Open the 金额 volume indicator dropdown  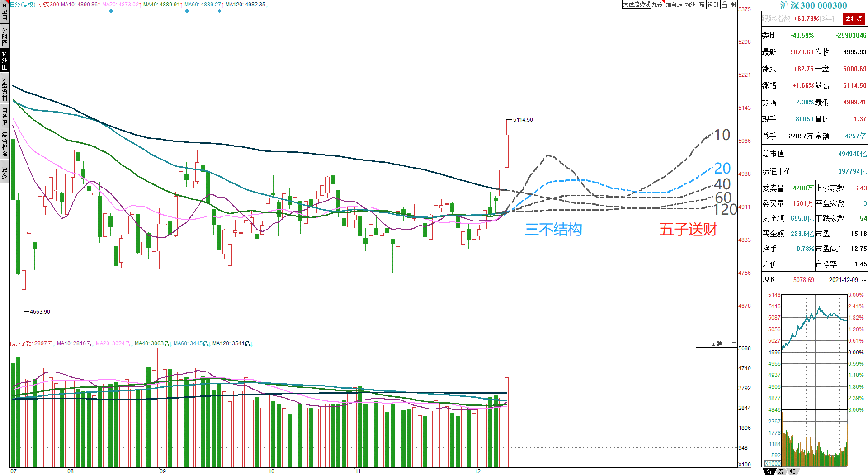click(x=717, y=343)
